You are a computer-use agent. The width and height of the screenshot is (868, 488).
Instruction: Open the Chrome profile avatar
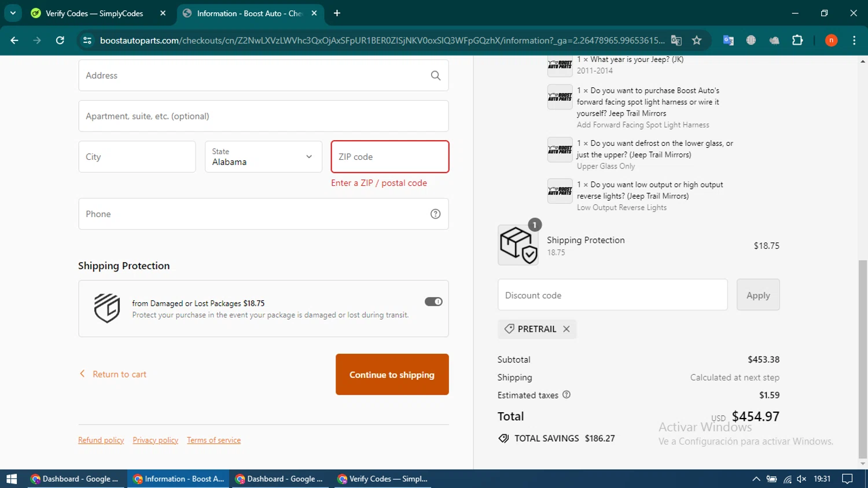(x=831, y=40)
